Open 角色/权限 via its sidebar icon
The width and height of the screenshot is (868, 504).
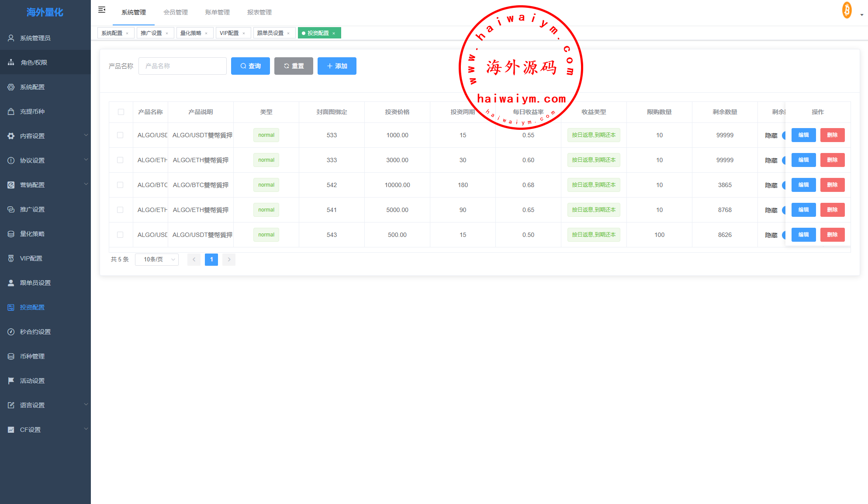click(11, 63)
